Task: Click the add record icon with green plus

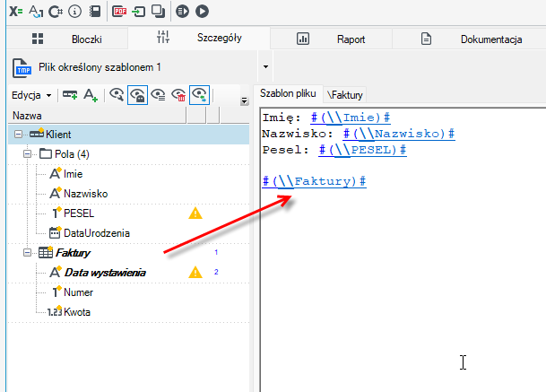Action: pos(70,95)
